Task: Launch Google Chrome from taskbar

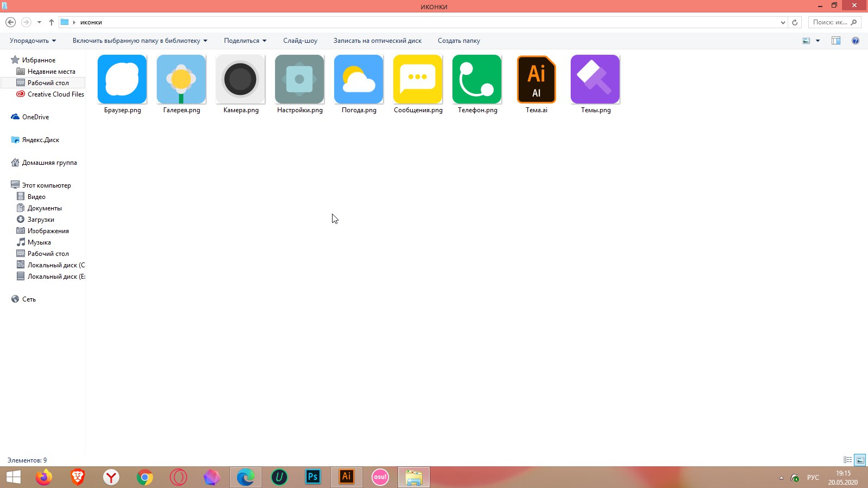Action: click(145, 477)
